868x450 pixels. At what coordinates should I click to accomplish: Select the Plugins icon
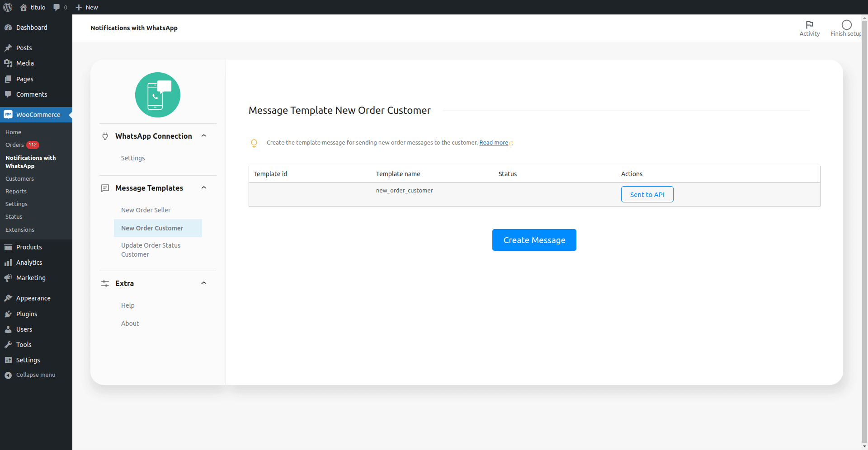(x=8, y=314)
